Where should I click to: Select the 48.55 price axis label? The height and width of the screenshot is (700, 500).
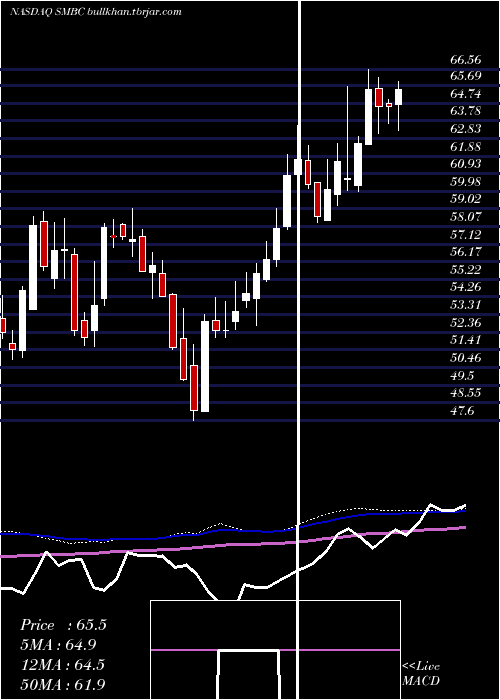[x=466, y=393]
